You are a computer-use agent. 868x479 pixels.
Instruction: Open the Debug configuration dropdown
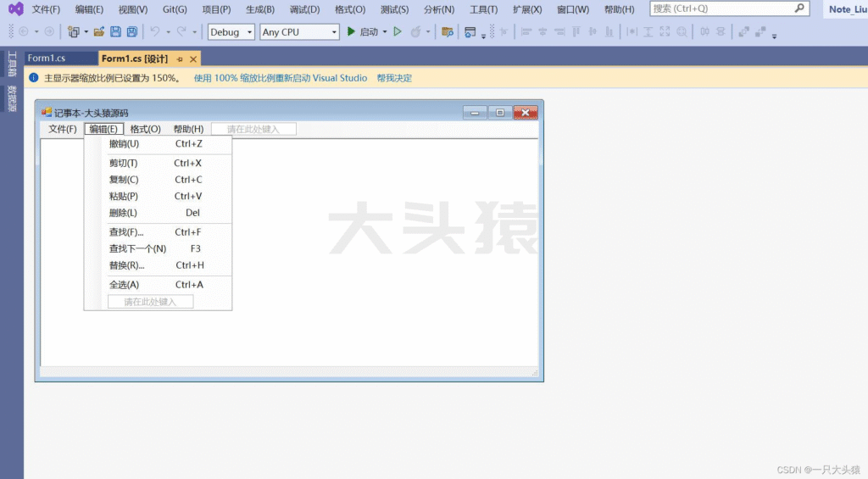click(231, 32)
